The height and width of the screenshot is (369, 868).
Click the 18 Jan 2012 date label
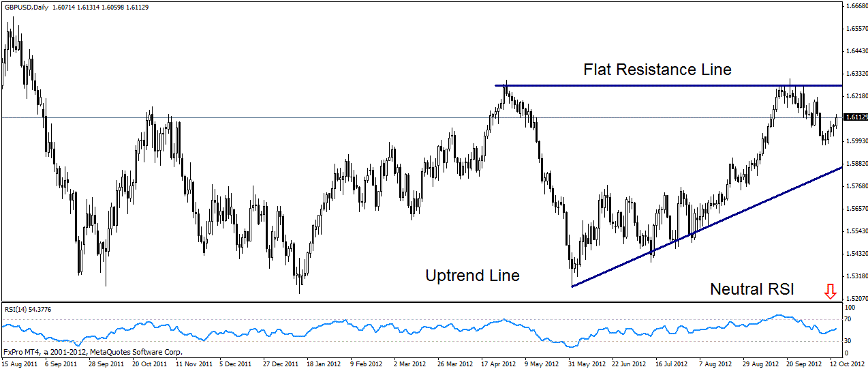coord(323,364)
